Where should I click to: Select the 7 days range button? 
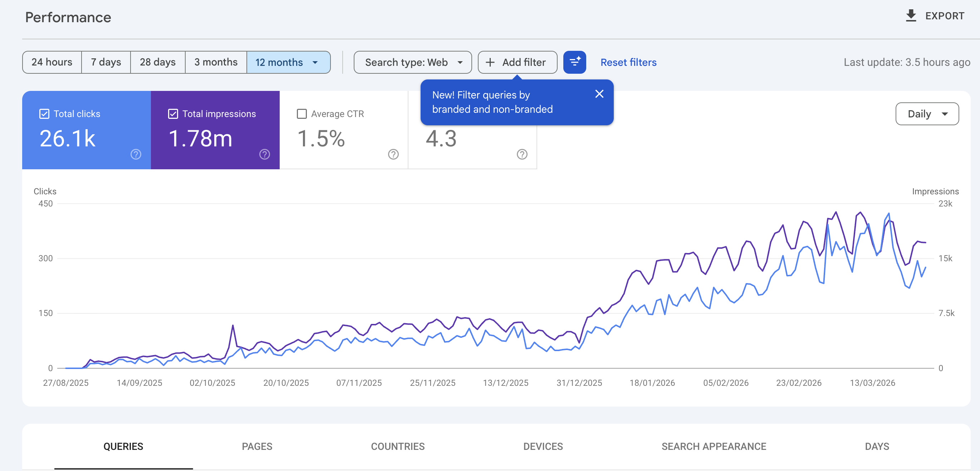[106, 62]
